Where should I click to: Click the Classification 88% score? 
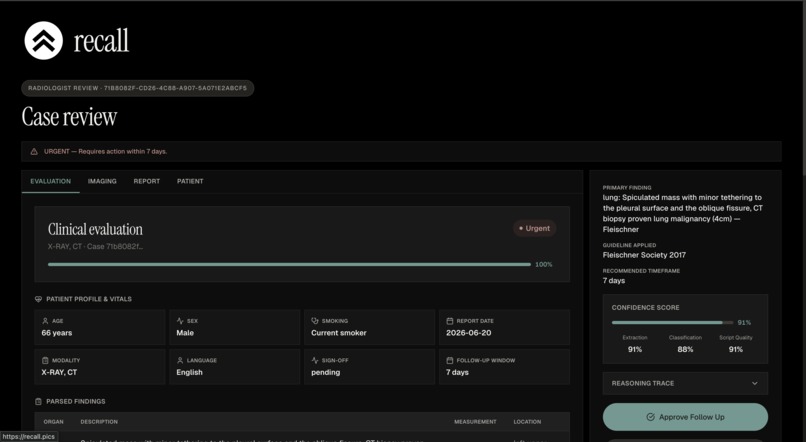685,349
